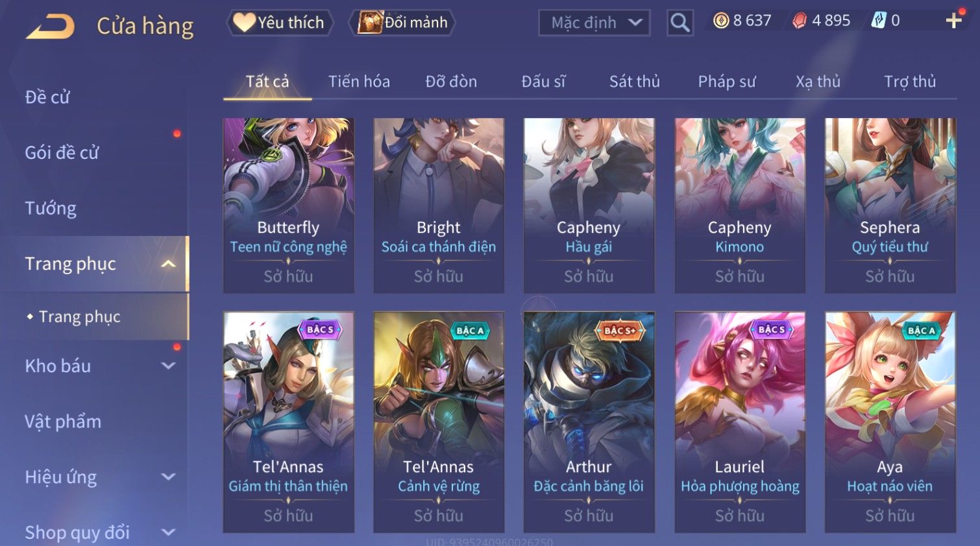Open Đổi mảnh fragment exchange
This screenshot has height=546, width=980.
[402, 23]
